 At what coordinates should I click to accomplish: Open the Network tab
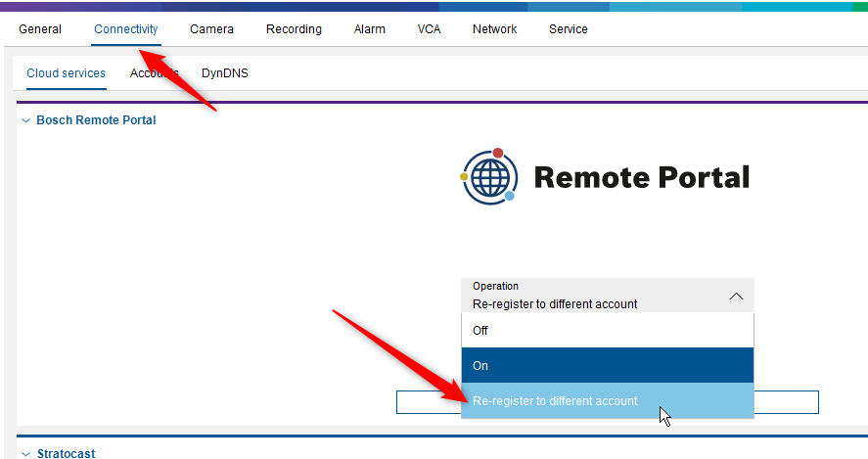coord(494,29)
